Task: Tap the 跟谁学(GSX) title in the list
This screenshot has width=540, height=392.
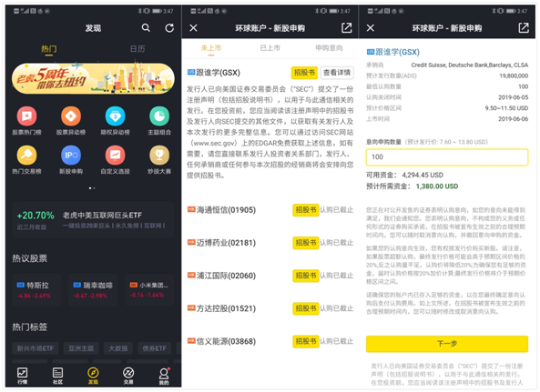Action: click(218, 73)
